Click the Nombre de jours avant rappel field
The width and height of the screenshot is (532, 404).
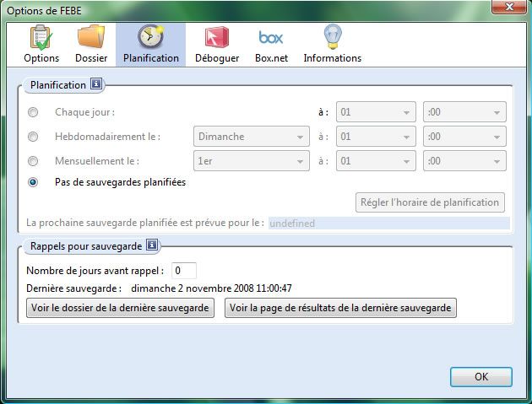(x=184, y=271)
